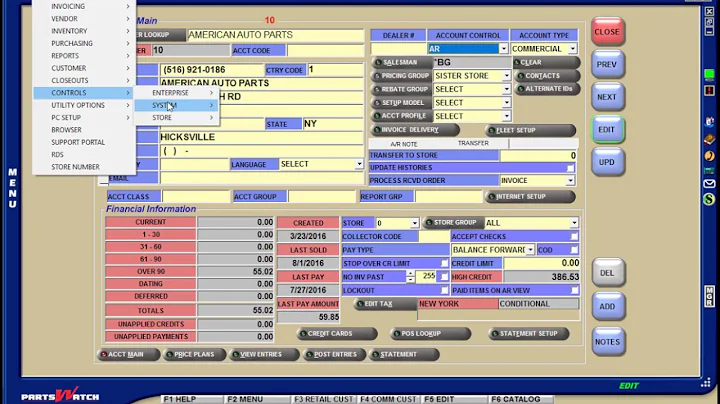The height and width of the screenshot is (404, 720).
Task: Open CREDIT CARDS
Action: (337, 334)
